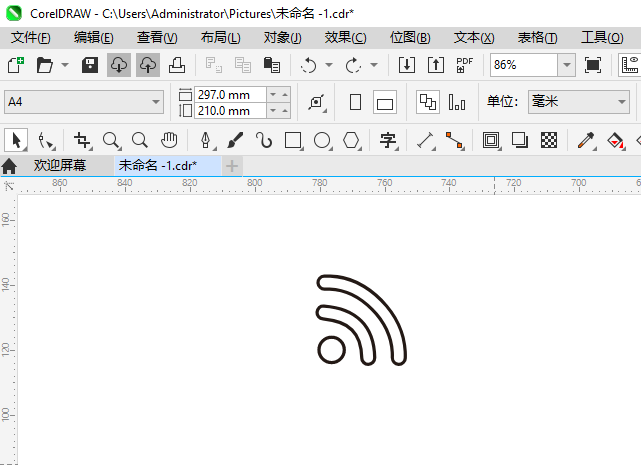
Task: Open the 查看(V) menu
Action: pyautogui.click(x=157, y=38)
